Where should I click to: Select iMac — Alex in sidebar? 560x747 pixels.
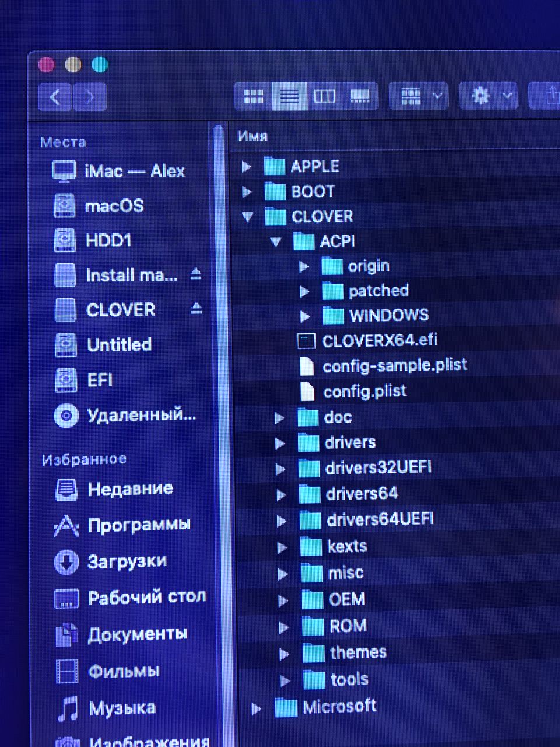pos(120,171)
